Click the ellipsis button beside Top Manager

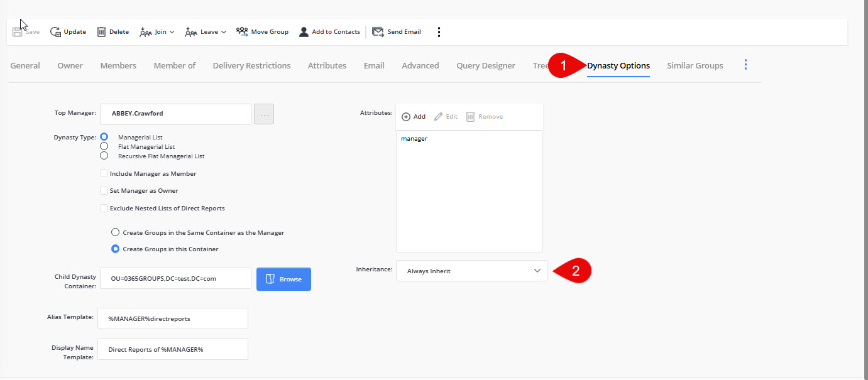pos(263,114)
